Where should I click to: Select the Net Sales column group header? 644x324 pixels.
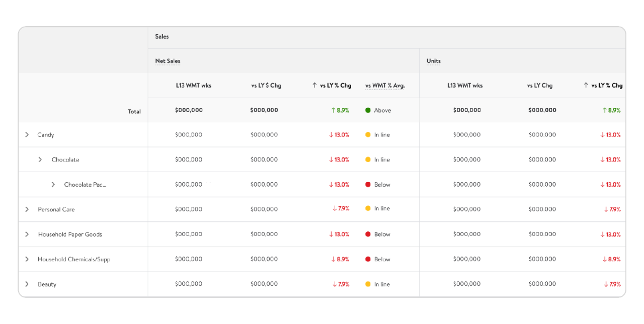tap(168, 61)
